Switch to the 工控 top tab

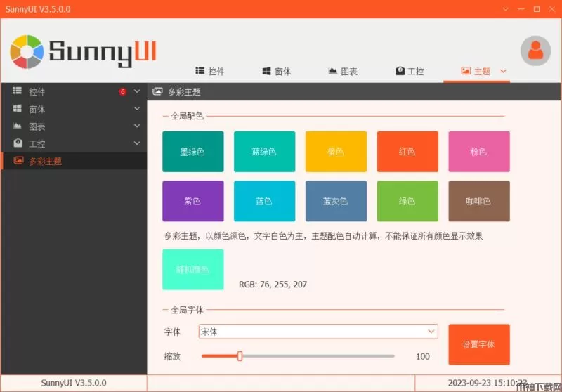point(410,72)
